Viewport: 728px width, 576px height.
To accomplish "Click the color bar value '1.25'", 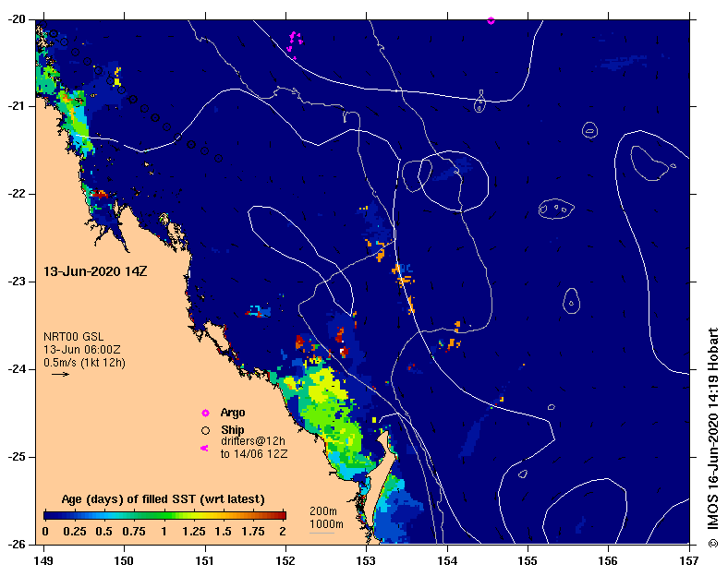I will coord(194,532).
